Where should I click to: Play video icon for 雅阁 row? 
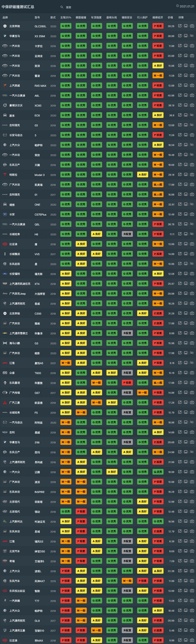[x=192, y=323]
